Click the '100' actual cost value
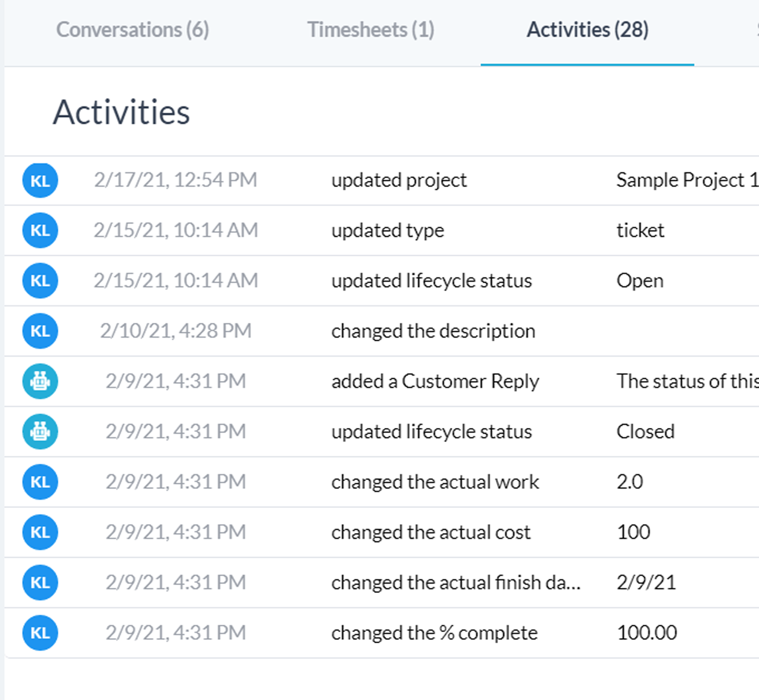Viewport: 759px width, 700px height. click(633, 532)
